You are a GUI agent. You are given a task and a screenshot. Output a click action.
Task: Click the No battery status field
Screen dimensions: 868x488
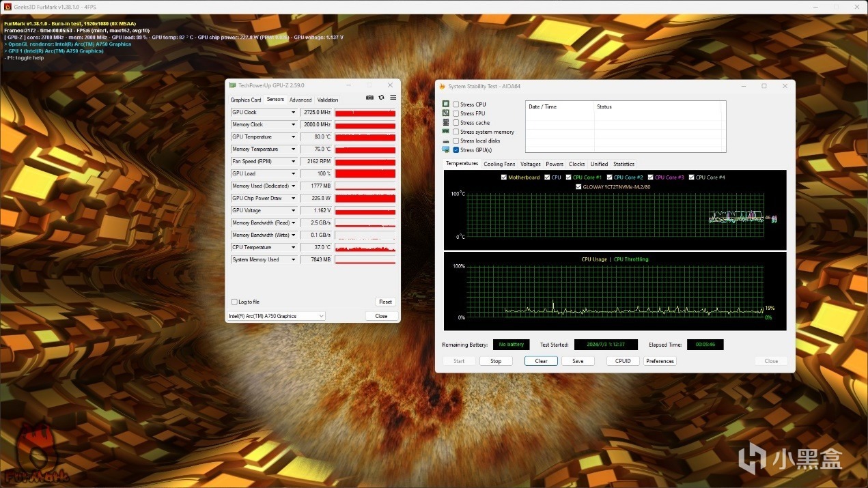click(511, 345)
